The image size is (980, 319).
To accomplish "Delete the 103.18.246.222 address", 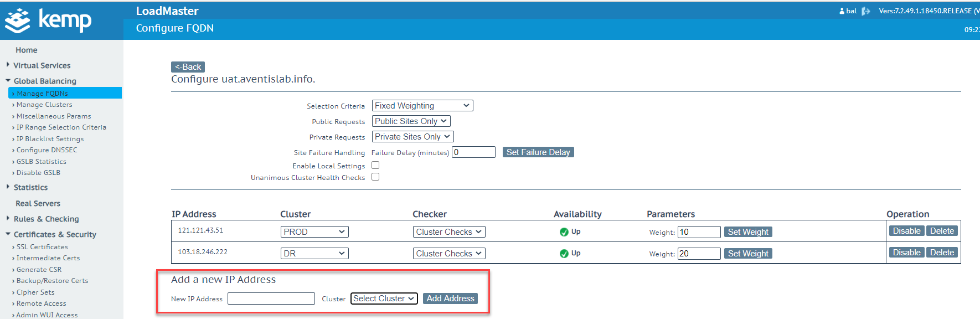I will pyautogui.click(x=942, y=253).
